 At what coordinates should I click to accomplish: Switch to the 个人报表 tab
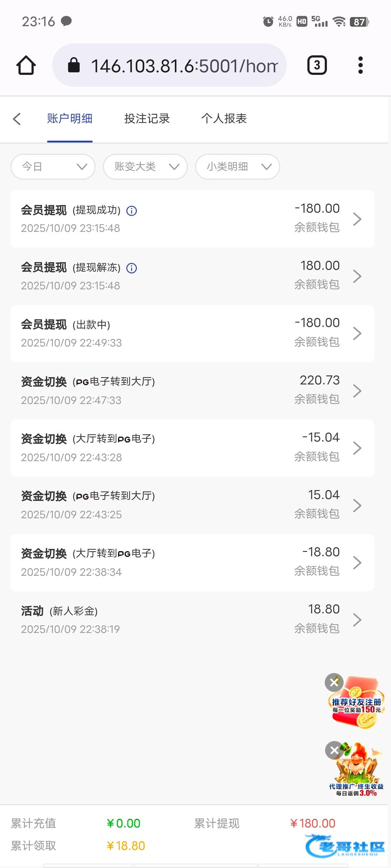point(224,119)
